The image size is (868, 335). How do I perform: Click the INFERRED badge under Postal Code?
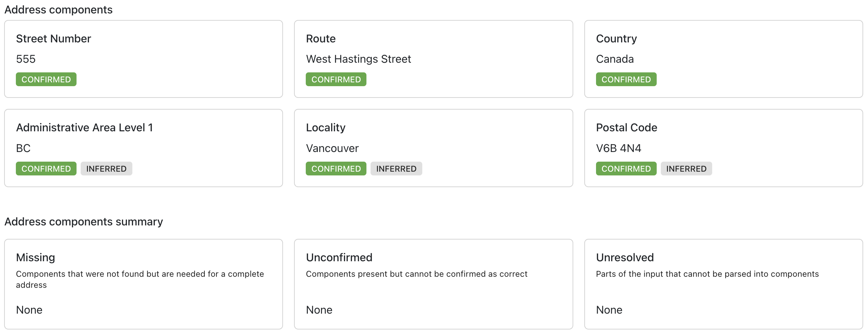tap(685, 169)
